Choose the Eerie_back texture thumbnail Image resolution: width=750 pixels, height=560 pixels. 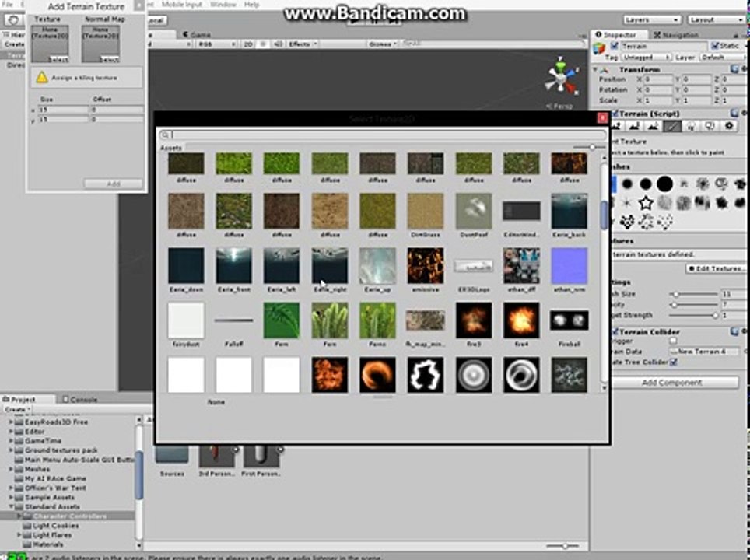570,211
